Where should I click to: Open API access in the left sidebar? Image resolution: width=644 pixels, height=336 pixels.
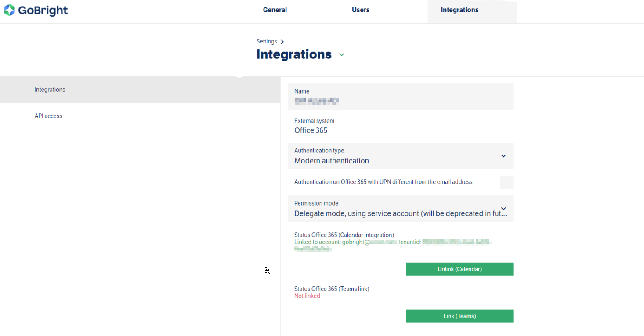pos(48,116)
